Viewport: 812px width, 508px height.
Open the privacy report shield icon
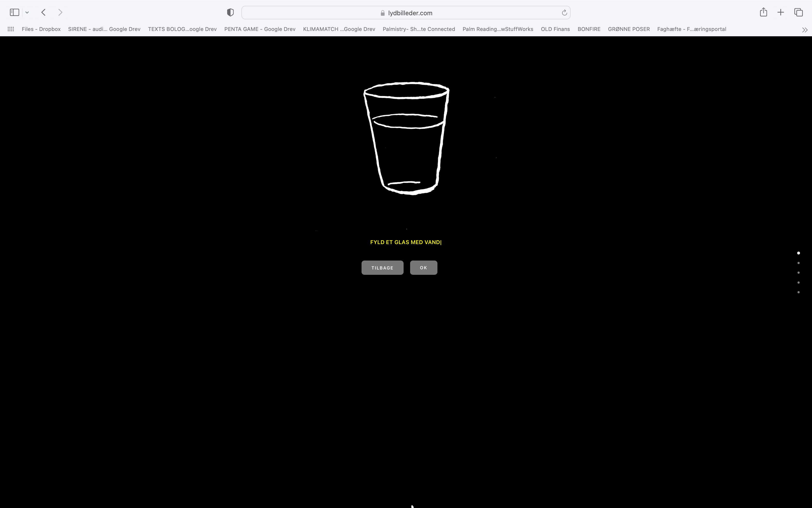tap(230, 13)
